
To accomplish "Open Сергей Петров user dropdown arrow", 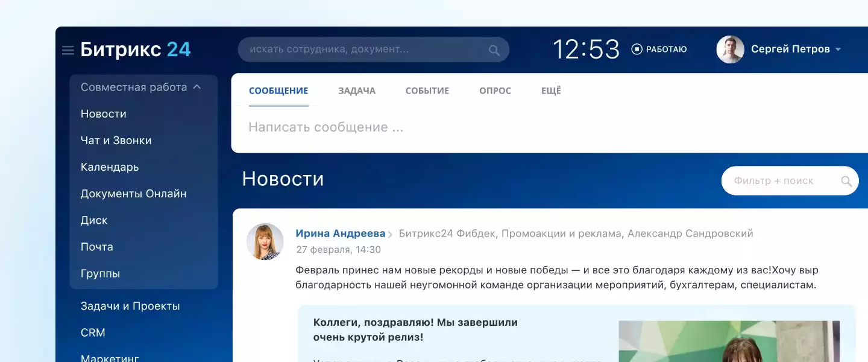I will click(838, 50).
